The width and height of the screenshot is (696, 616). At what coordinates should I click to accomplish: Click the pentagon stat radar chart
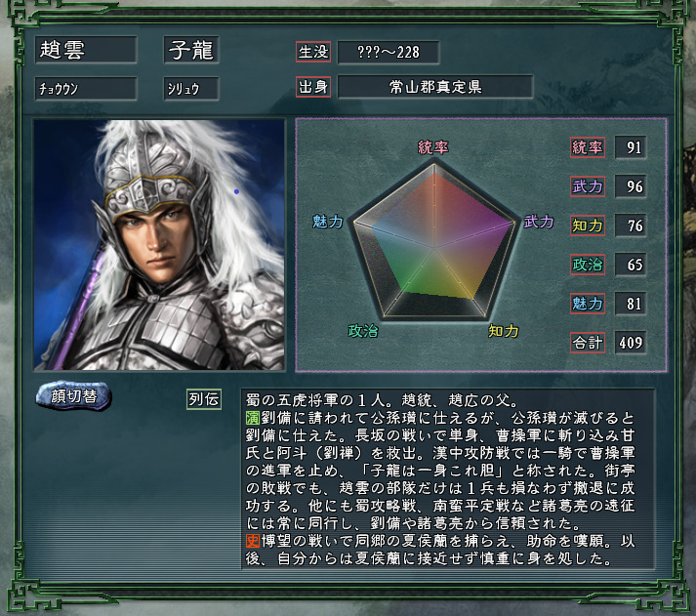pyautogui.click(x=434, y=240)
